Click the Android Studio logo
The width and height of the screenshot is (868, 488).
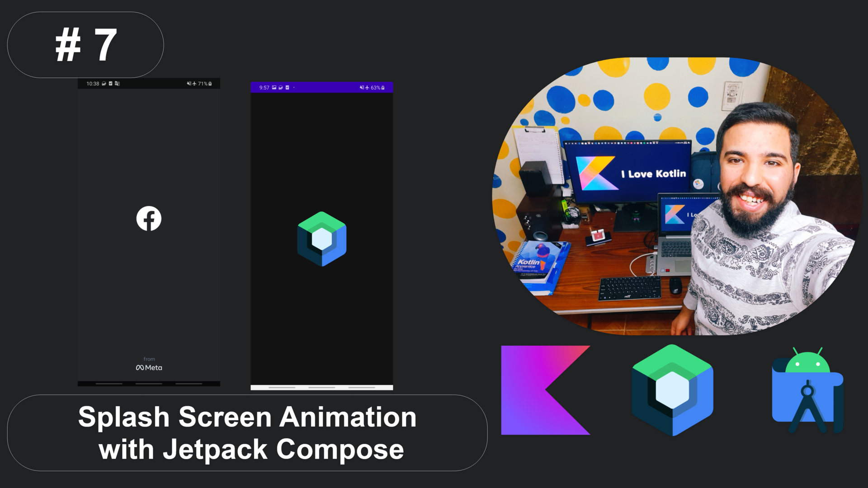click(x=808, y=391)
